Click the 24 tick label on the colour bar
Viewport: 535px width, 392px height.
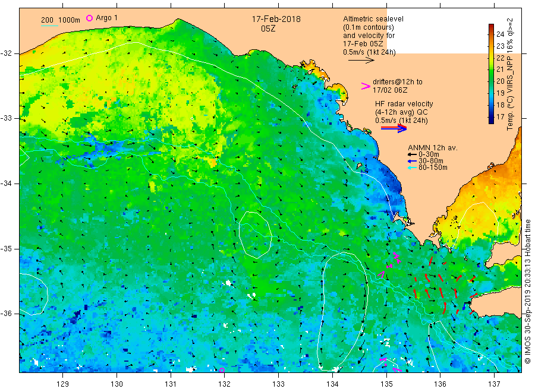tap(500, 34)
